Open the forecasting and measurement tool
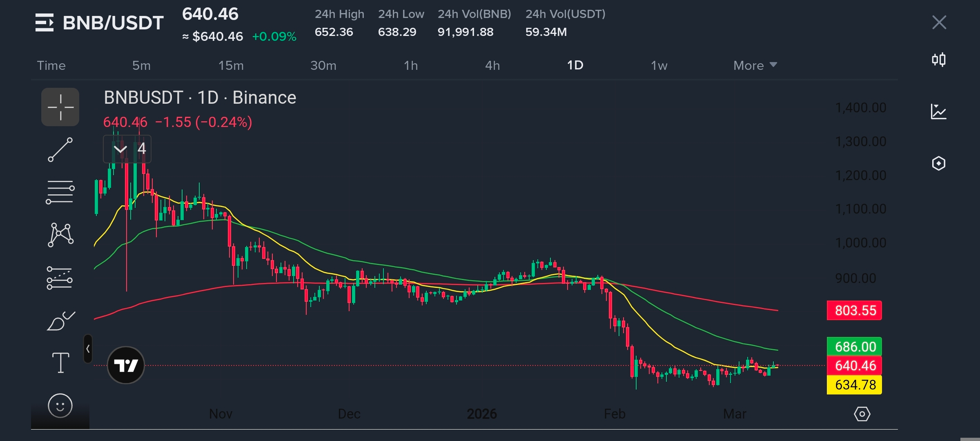Viewport: 980px width, 441px height. (60, 278)
